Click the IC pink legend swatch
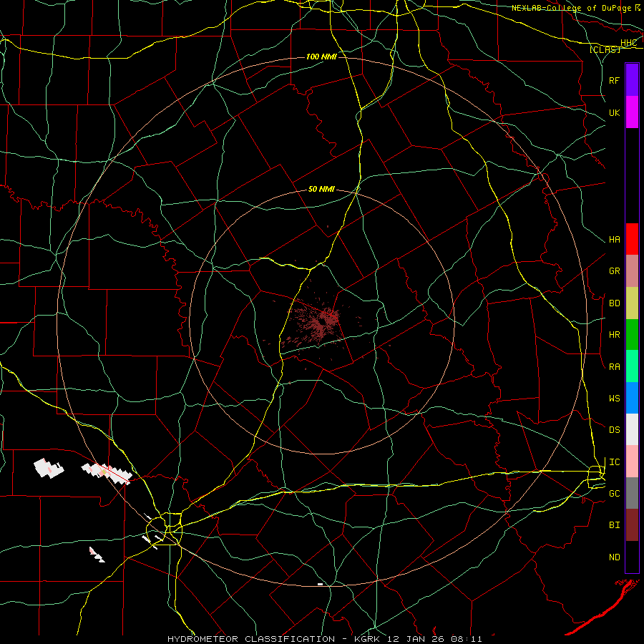 pyautogui.click(x=632, y=462)
